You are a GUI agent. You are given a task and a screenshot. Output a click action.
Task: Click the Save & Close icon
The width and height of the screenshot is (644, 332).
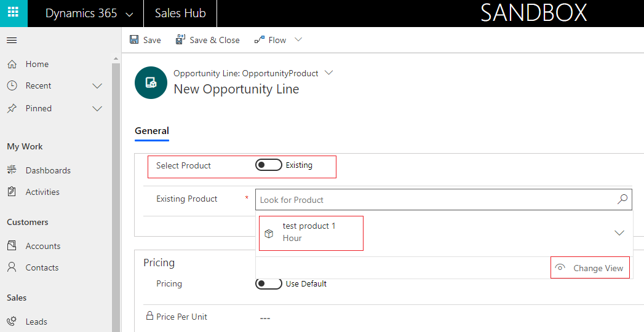point(180,40)
